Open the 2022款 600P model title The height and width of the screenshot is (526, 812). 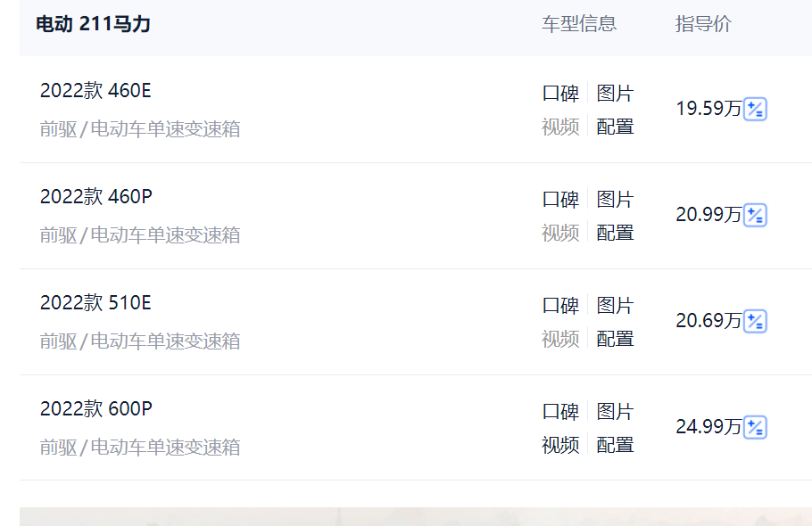coord(96,408)
